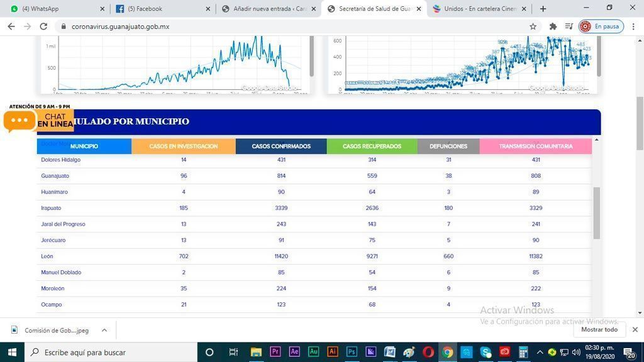Select the 'León' municipality cell
This screenshot has width=644, height=362.
pyautogui.click(x=47, y=256)
